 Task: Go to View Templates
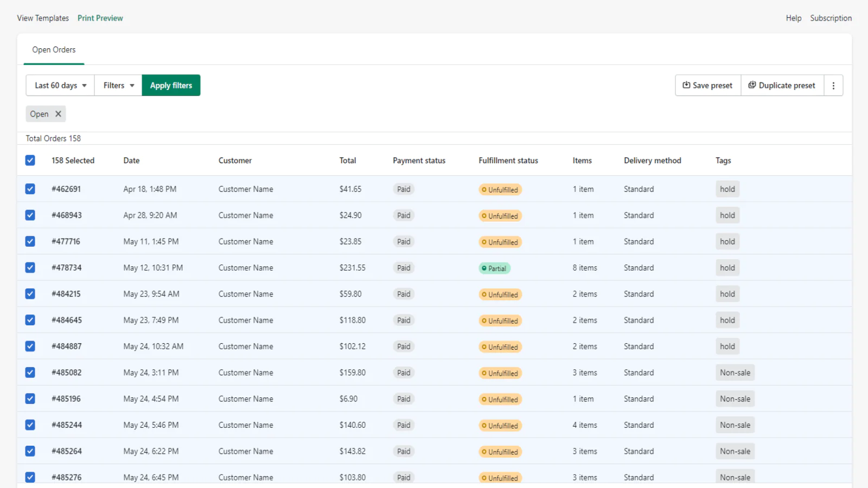coord(43,18)
